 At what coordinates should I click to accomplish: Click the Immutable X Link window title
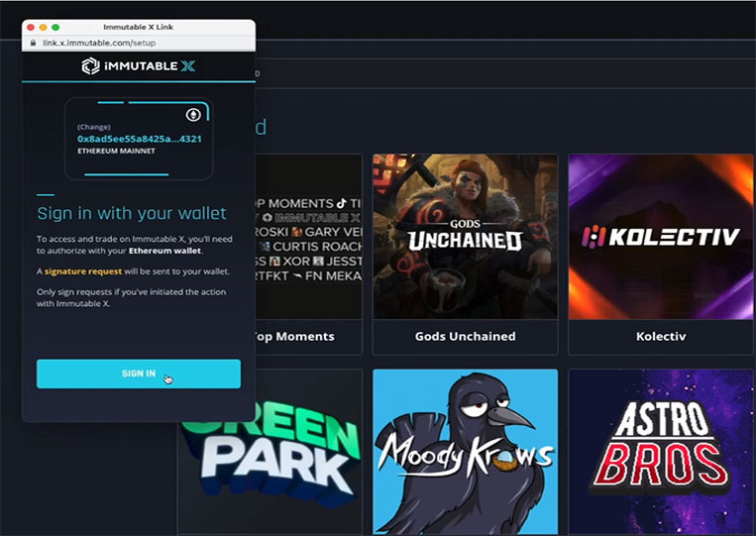tap(139, 27)
